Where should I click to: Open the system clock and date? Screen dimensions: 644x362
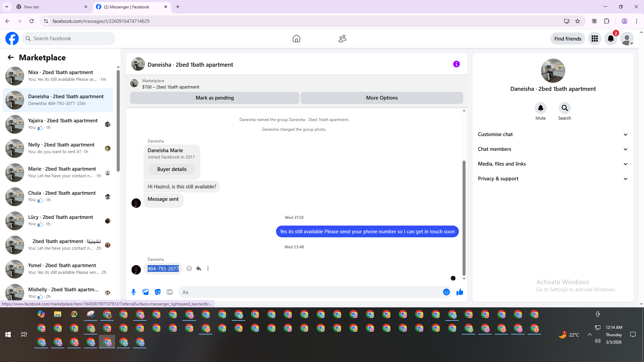(614, 335)
